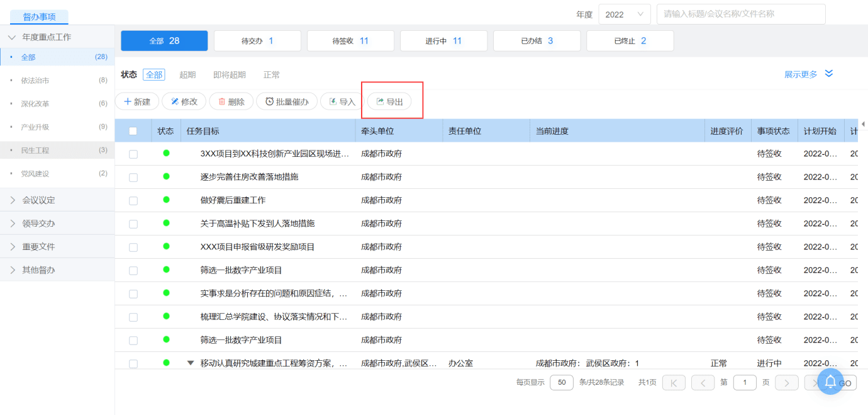
Task: Open the 年度 2022 year dropdown
Action: pyautogui.click(x=625, y=14)
